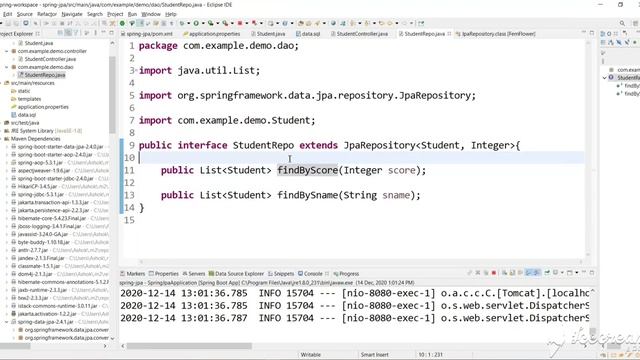
Task: Toggle Link with Editor in Project Explorer
Action: pyautogui.click(x=67, y=33)
